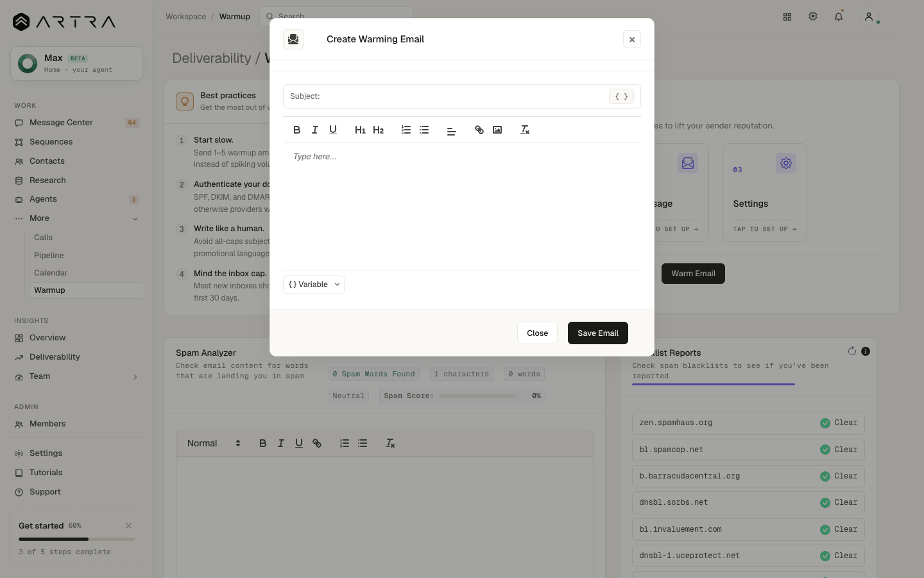Toggle bold in the warming email editor
Screen dimensions: 924x578
tap(296, 130)
